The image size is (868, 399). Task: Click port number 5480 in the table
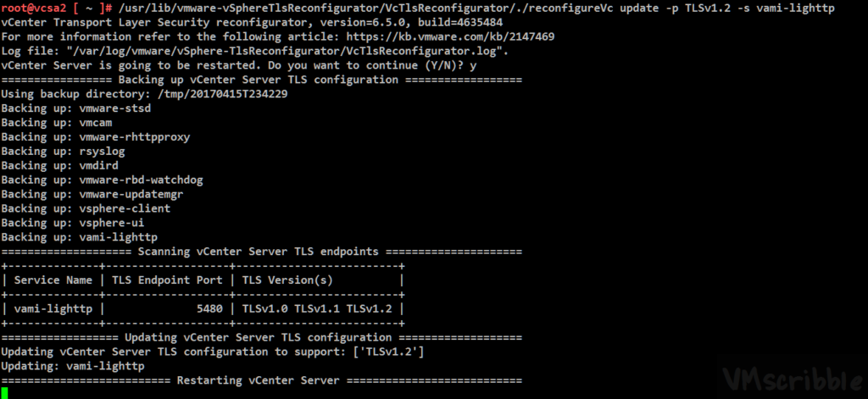click(x=209, y=308)
